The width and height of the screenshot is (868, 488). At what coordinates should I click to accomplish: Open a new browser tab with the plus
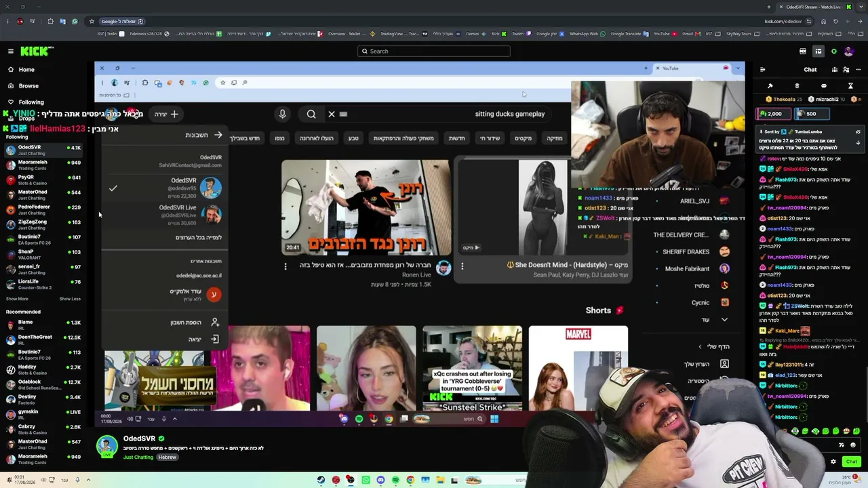[x=769, y=7]
